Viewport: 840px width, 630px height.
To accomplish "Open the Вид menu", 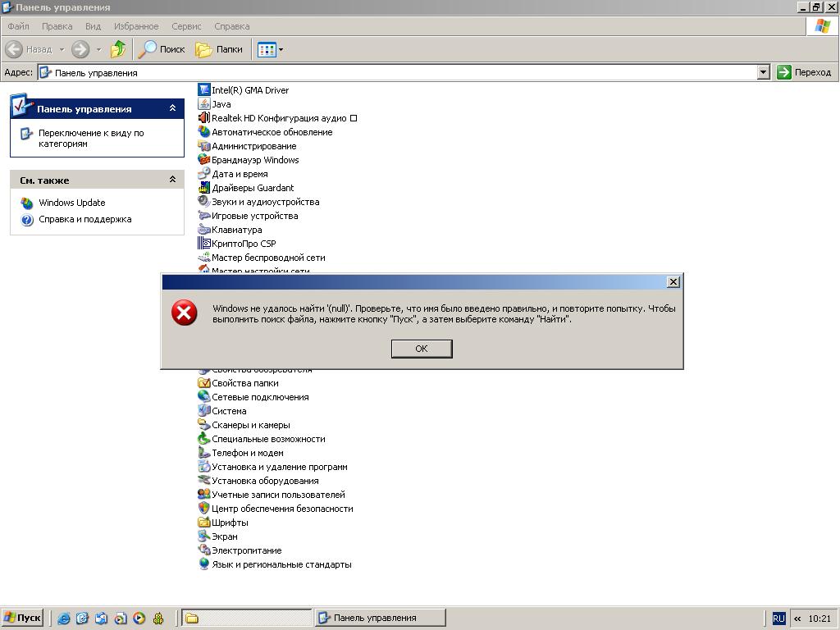I will [x=94, y=26].
